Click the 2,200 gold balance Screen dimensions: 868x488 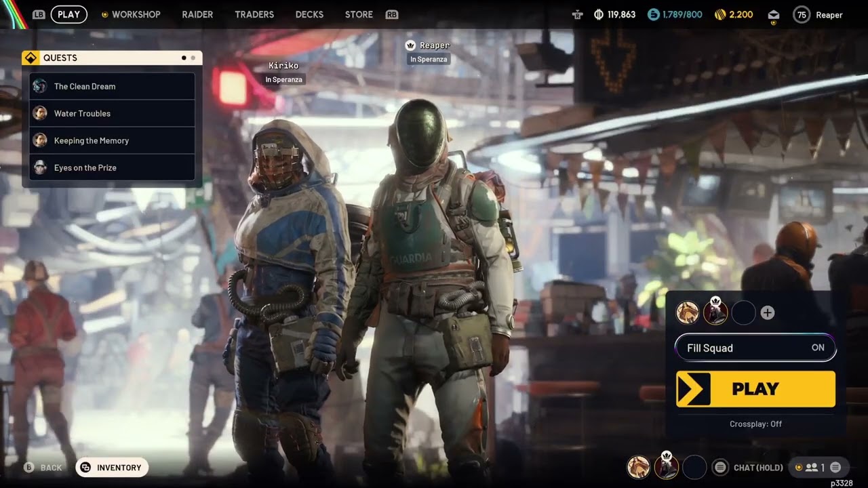pos(741,14)
